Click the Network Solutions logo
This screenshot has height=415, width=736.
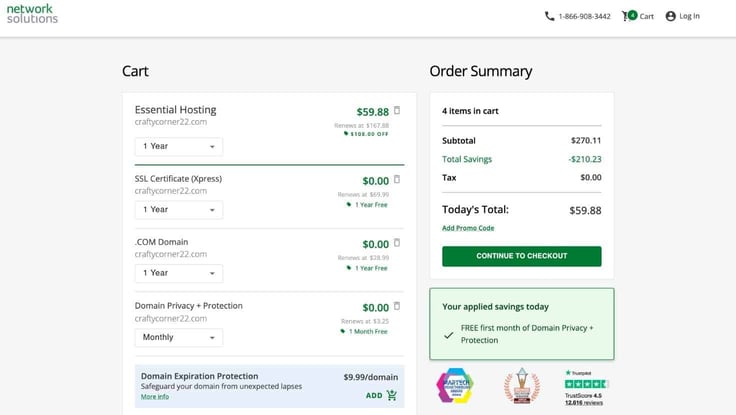[32, 14]
